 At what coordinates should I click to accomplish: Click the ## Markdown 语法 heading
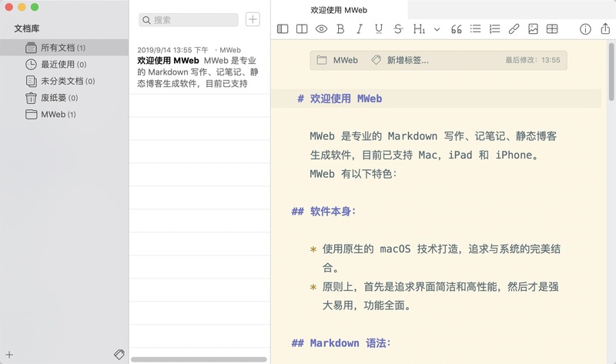pos(341,343)
